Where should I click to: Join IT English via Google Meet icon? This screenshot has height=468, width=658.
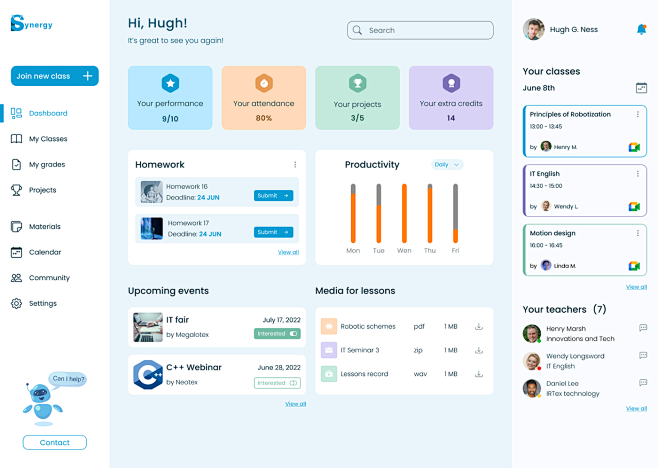[634, 207]
